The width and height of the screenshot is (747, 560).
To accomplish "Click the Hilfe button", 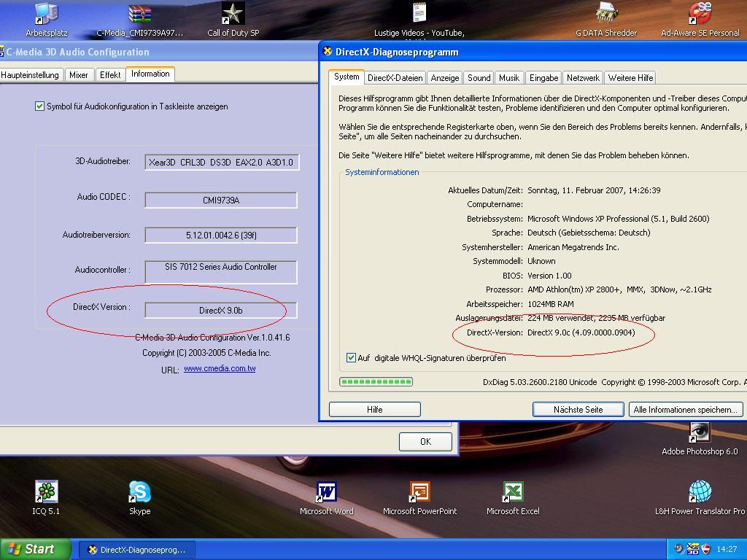I will tap(374, 410).
